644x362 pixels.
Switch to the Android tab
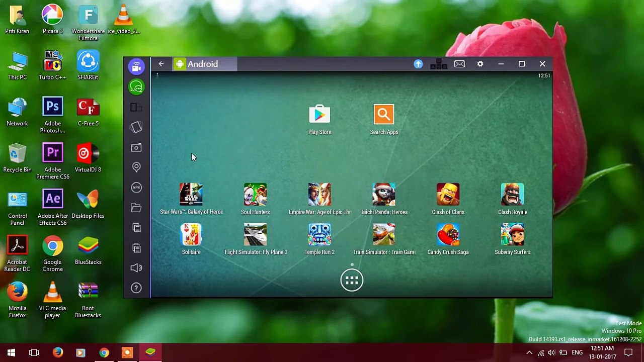tap(203, 64)
